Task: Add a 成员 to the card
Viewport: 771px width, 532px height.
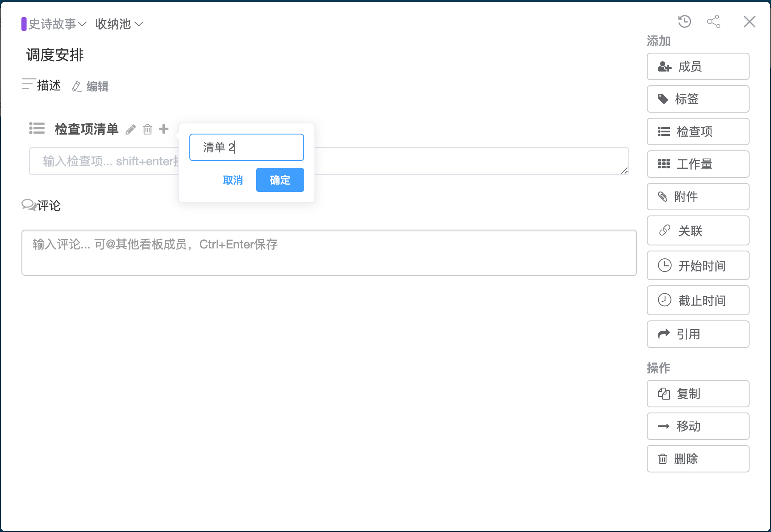Action: (x=698, y=66)
